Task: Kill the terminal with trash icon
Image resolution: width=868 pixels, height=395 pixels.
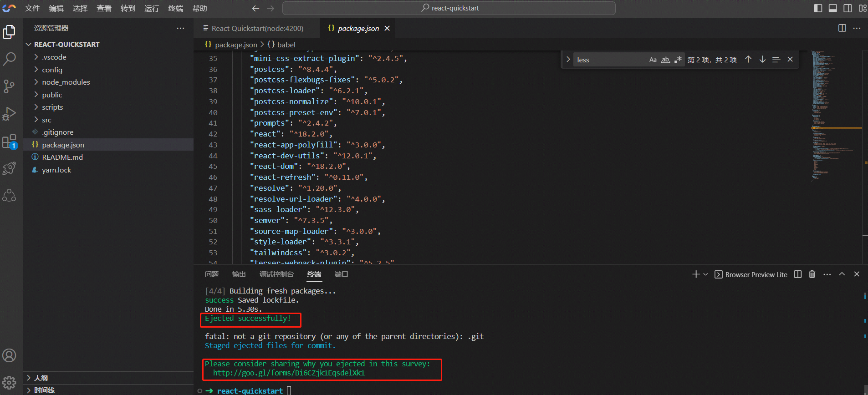Action: [x=812, y=274]
